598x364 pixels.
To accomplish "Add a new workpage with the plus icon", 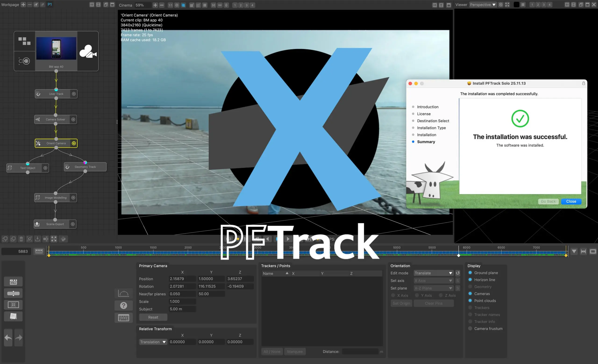I will pyautogui.click(x=23, y=5).
